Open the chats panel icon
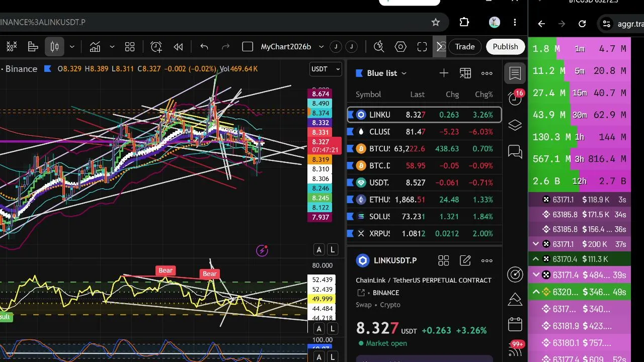The height and width of the screenshot is (362, 644). (515, 151)
